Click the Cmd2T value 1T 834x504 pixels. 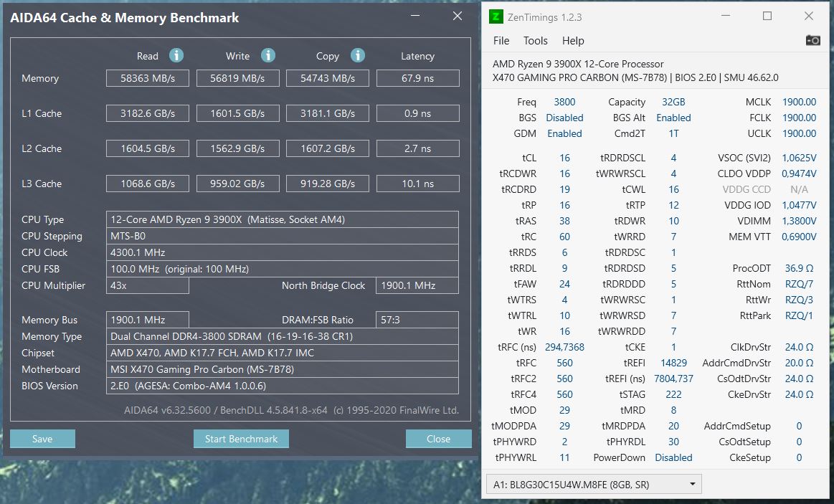[x=673, y=133]
